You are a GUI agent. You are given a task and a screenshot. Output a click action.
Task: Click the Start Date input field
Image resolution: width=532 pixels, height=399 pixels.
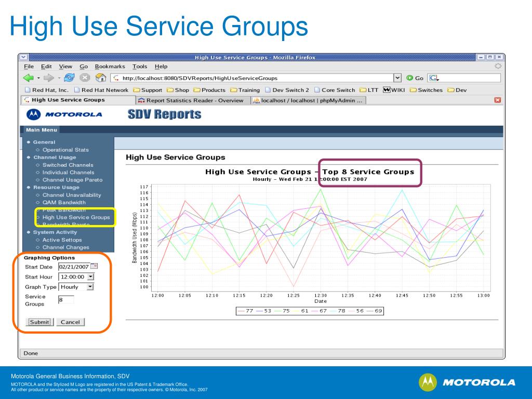tap(74, 267)
